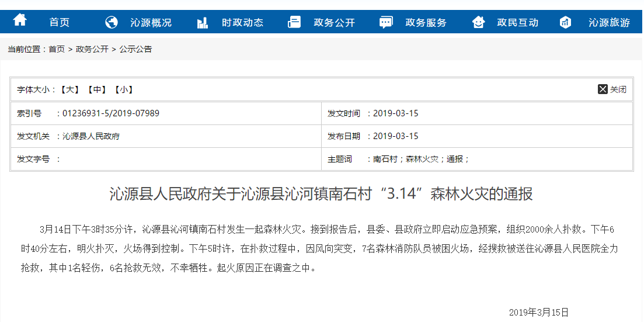Click the 发文时间 label
644x322 pixels.
[343, 113]
